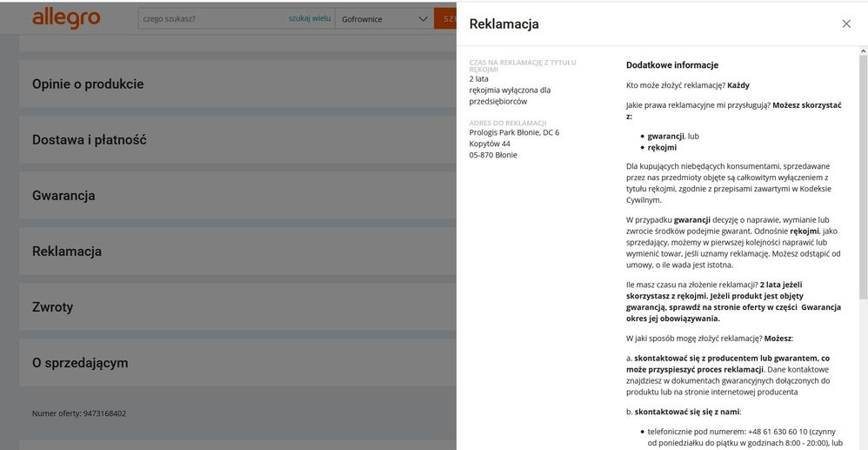Screen dimensions: 868x450
Task: Click the dropdown arrow beside Gofrownice
Action: [x=423, y=19]
